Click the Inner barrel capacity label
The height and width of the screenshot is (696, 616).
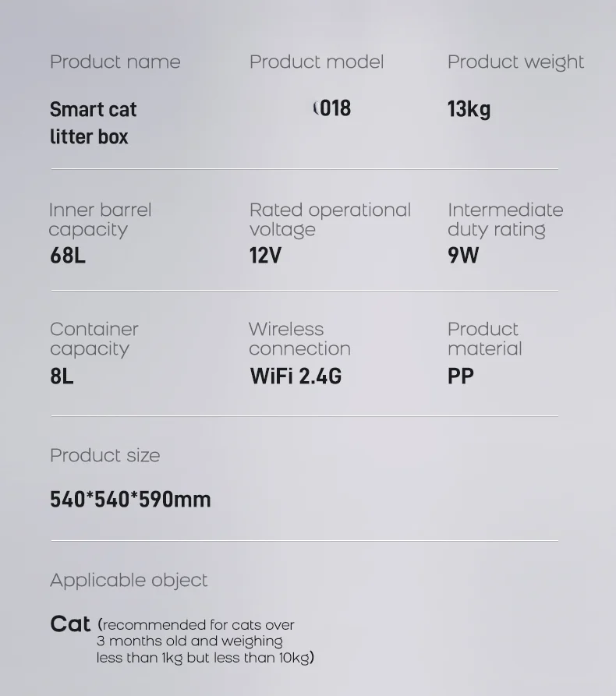pyautogui.click(x=100, y=220)
